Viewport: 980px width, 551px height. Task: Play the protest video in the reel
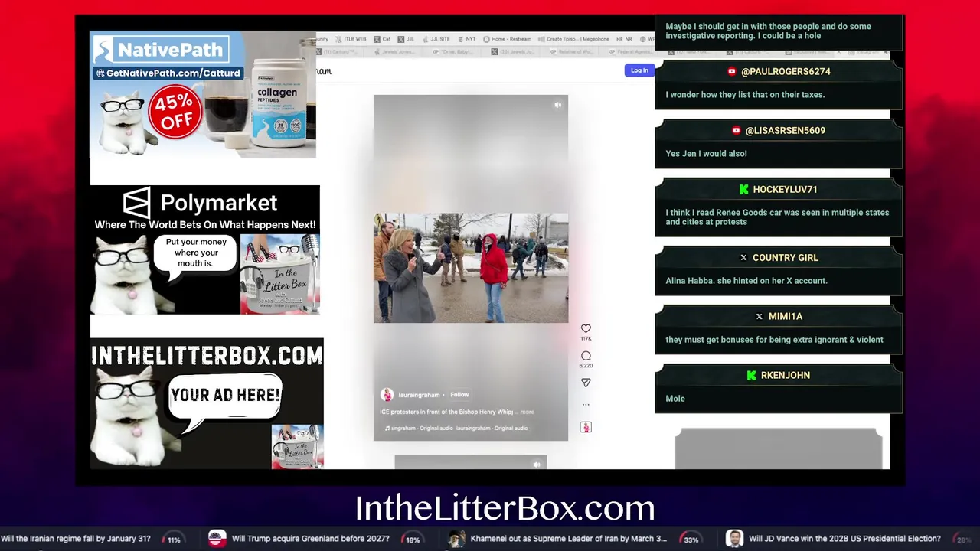point(471,268)
